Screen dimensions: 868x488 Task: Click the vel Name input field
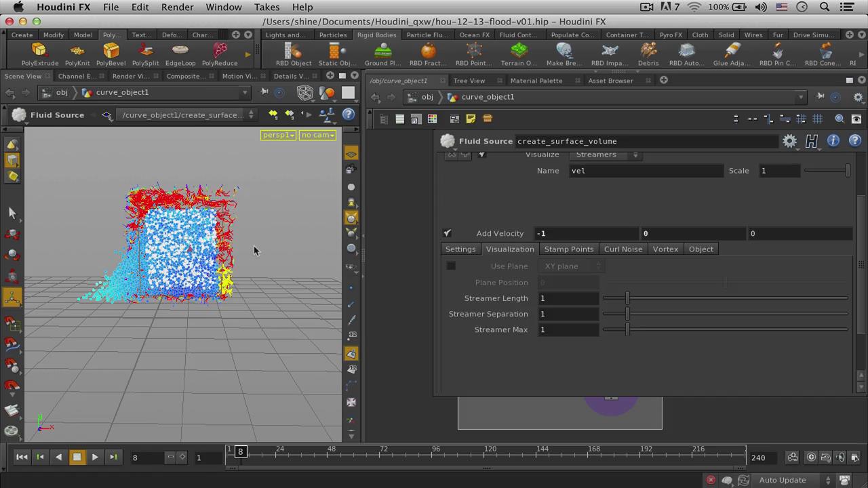tap(646, 171)
